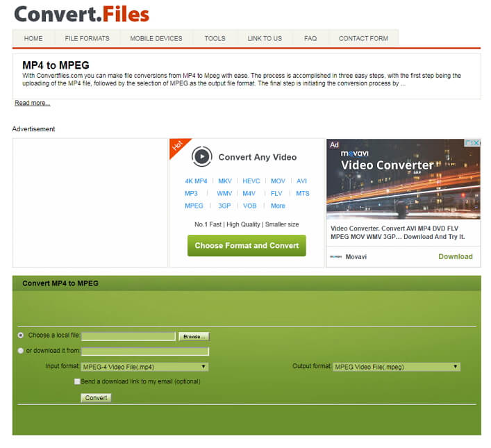Click the Convert Any Video play icon

point(201,156)
